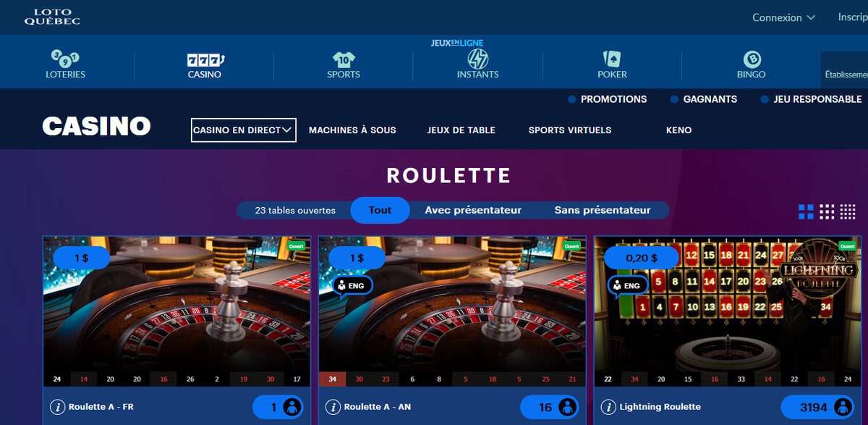Show info for Lightning Roulette
Screen dimensions: 868x425
point(608,407)
